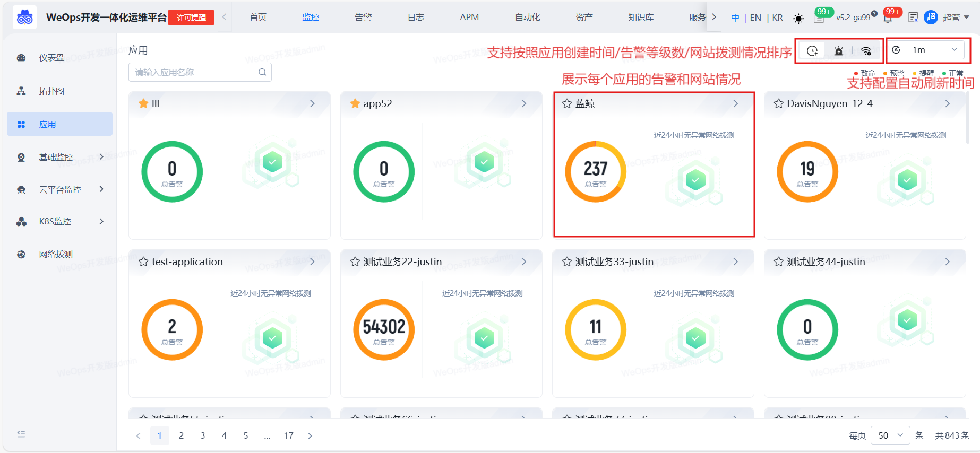Click the 许可提醒 red button
980x453 pixels.
pyautogui.click(x=191, y=18)
